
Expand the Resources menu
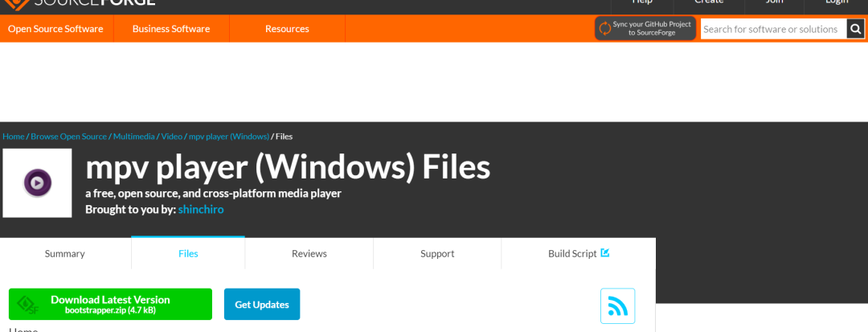click(287, 29)
